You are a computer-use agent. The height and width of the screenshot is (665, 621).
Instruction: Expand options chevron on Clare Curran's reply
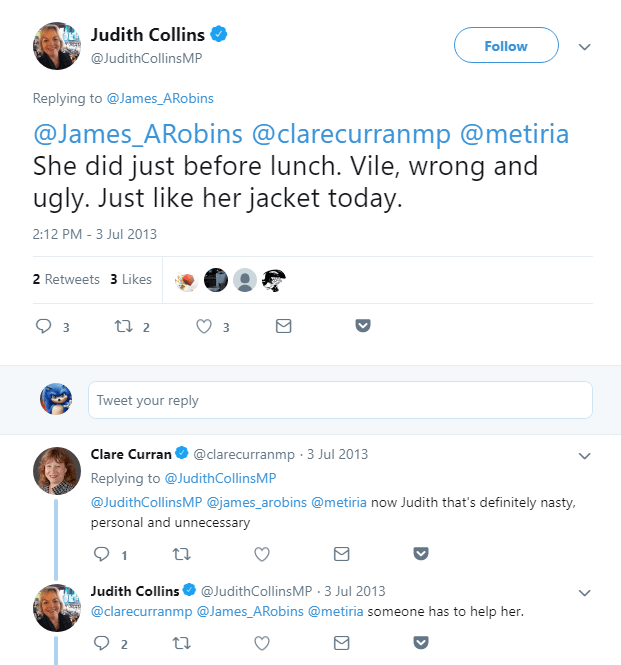(585, 455)
